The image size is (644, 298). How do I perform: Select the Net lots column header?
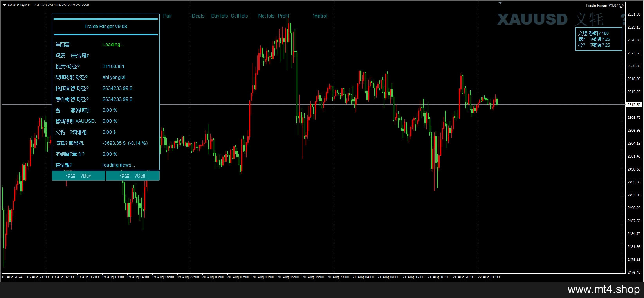coord(266,16)
